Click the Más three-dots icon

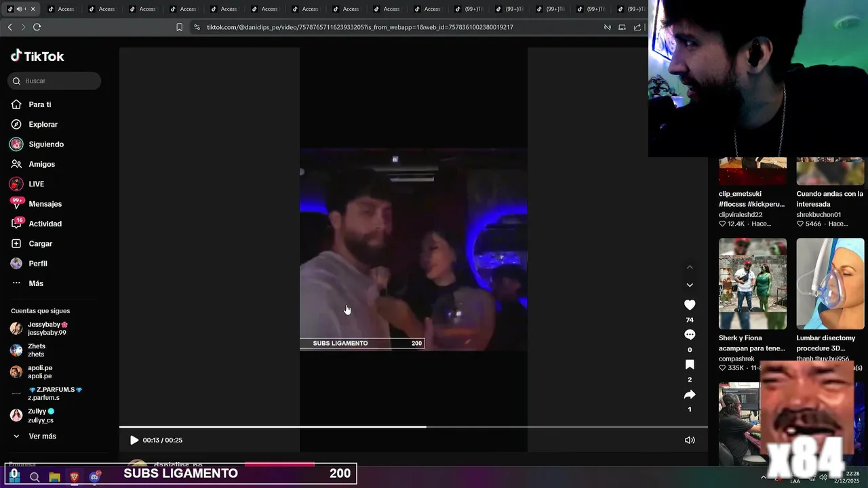click(16, 283)
